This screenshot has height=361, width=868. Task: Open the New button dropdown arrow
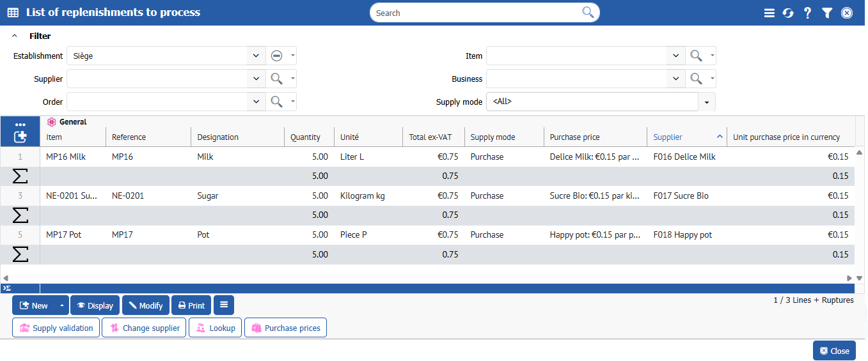coord(62,305)
